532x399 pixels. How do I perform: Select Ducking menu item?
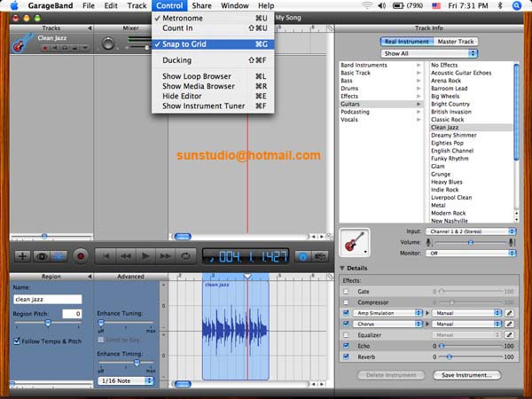(x=213, y=60)
